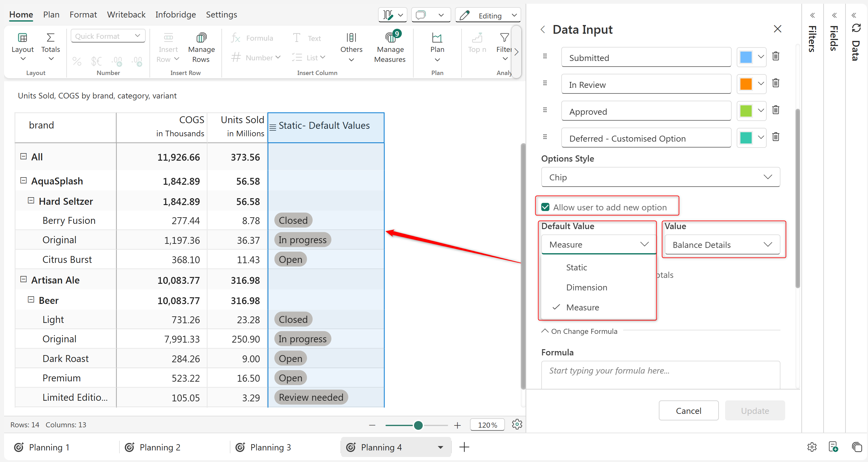Click the back arrow beside Data Input

coord(542,30)
